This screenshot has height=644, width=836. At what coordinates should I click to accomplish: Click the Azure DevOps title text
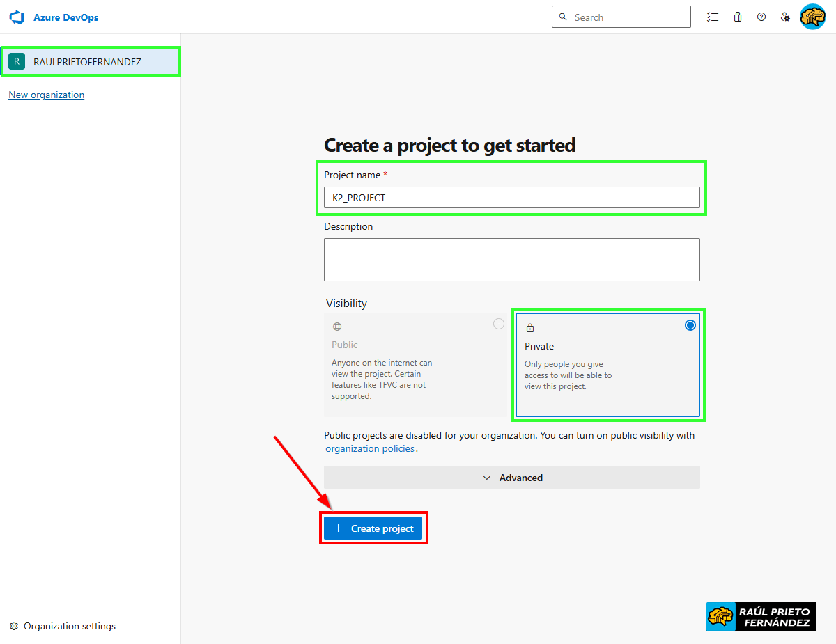pos(65,17)
